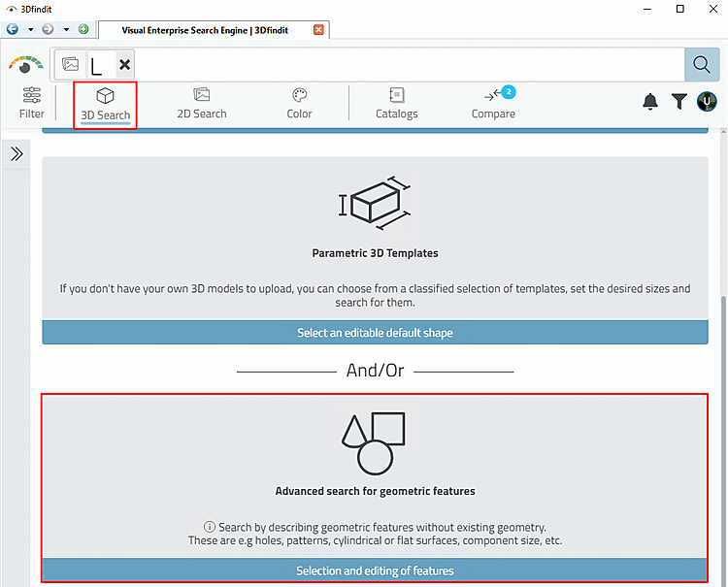This screenshot has height=587, width=728.
Task: Open the Compare view
Action: coord(493,104)
